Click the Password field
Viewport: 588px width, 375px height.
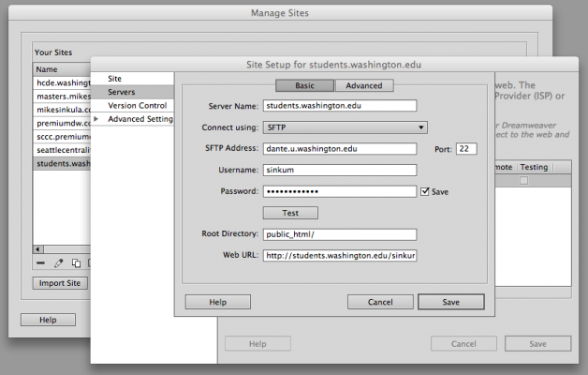pyautogui.click(x=340, y=191)
